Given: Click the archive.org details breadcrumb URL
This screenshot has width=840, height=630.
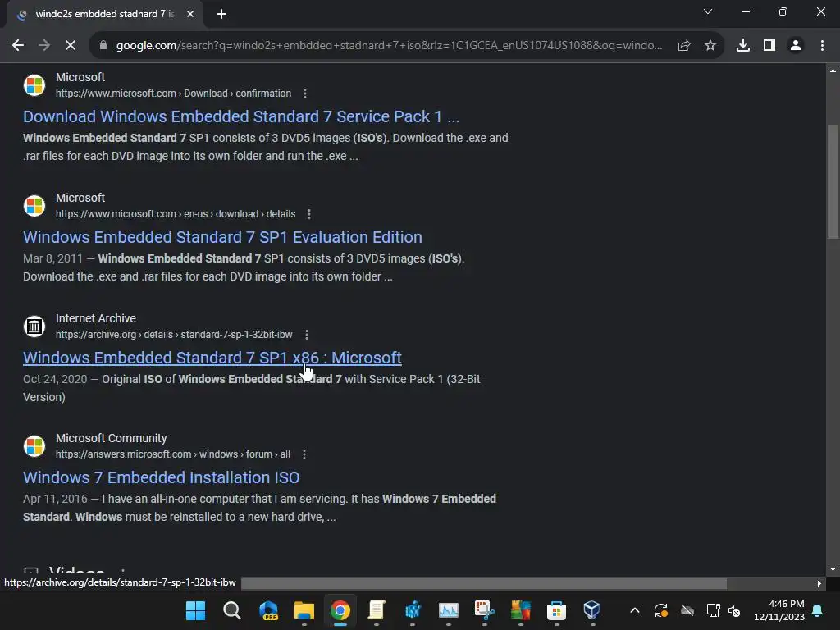Looking at the screenshot, I should [174, 335].
